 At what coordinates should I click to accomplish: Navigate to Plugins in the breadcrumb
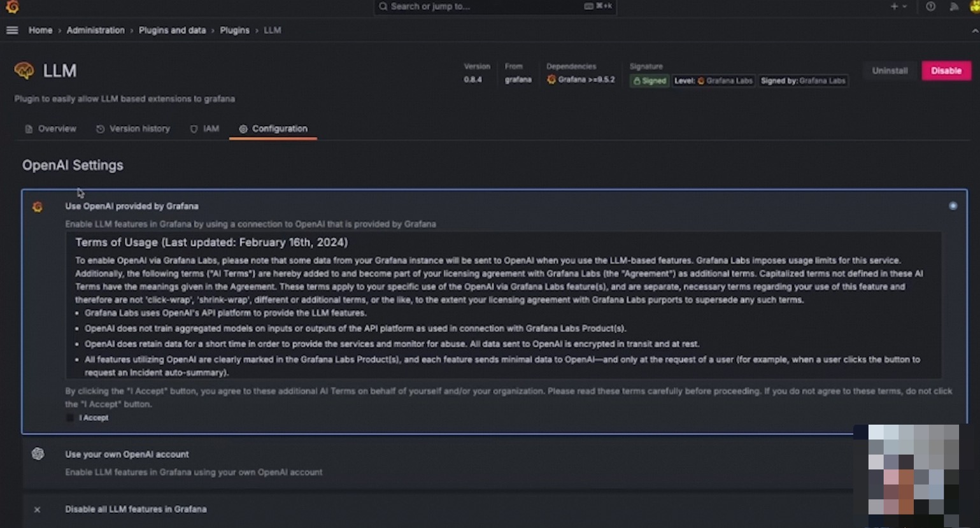click(x=234, y=30)
